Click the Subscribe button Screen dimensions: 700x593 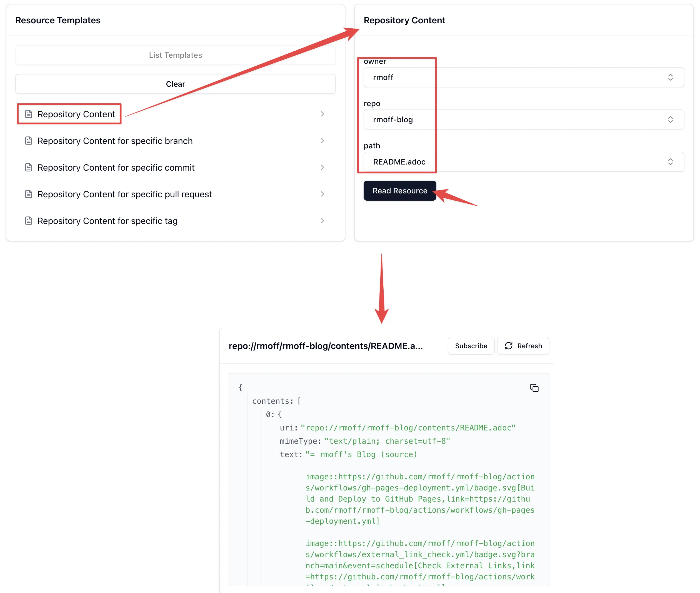471,346
